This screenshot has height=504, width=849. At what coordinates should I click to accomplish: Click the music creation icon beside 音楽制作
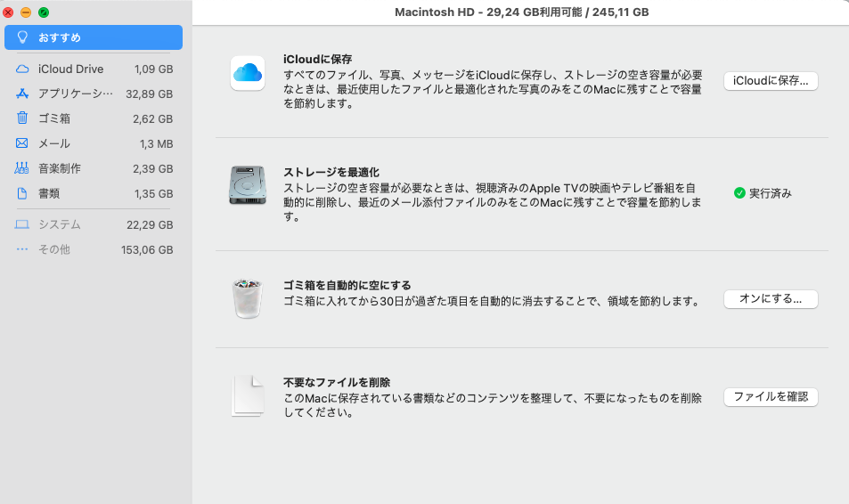[x=21, y=168]
